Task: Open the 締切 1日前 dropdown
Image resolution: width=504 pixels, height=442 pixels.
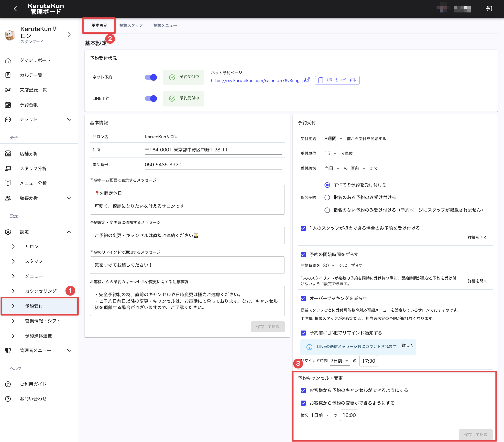Action: pyautogui.click(x=320, y=415)
